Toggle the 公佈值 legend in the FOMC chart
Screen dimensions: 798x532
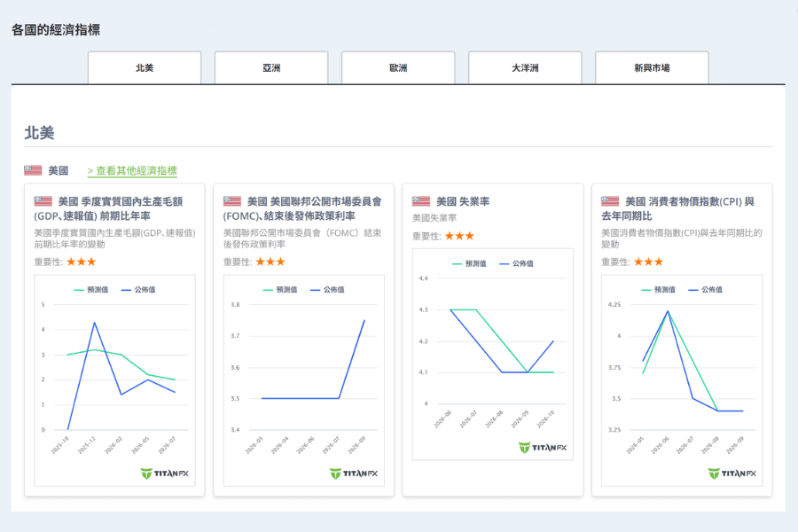coord(327,290)
